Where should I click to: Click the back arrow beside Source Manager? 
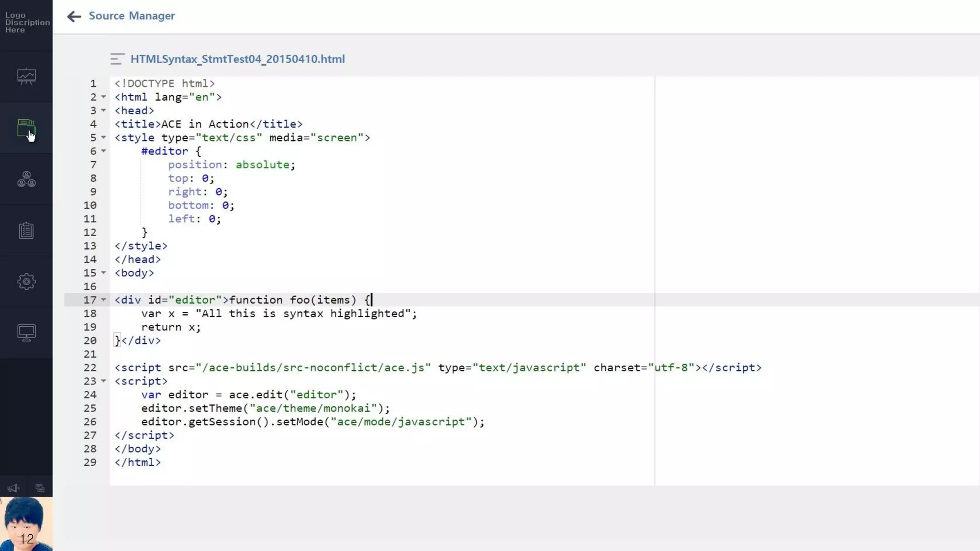(74, 17)
